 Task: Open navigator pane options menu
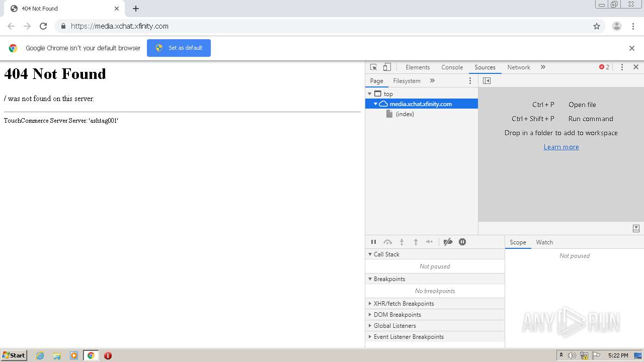[x=470, y=80]
